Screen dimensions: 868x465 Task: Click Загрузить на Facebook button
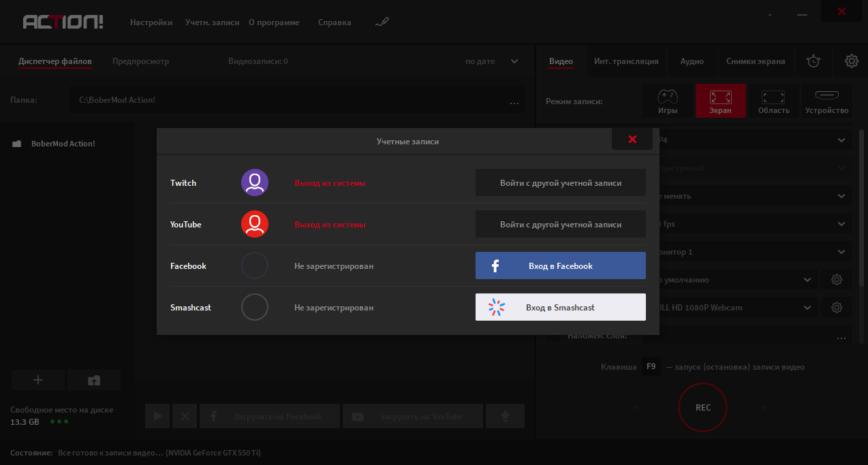pyautogui.click(x=270, y=416)
